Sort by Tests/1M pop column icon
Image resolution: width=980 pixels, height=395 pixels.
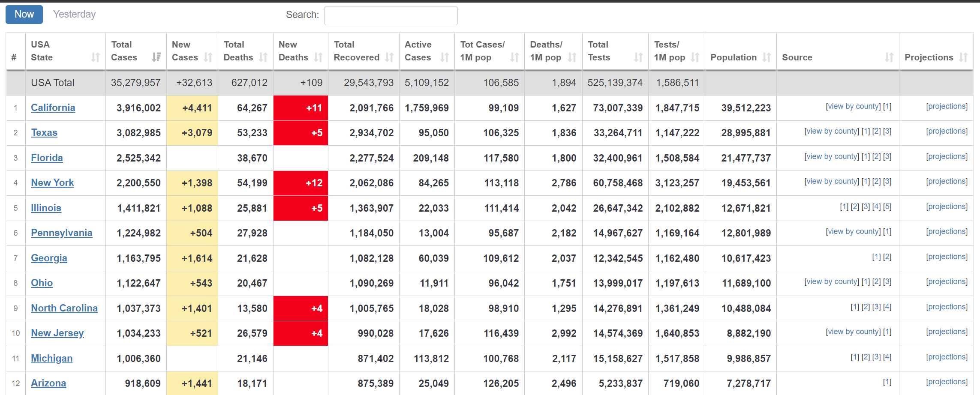(695, 57)
